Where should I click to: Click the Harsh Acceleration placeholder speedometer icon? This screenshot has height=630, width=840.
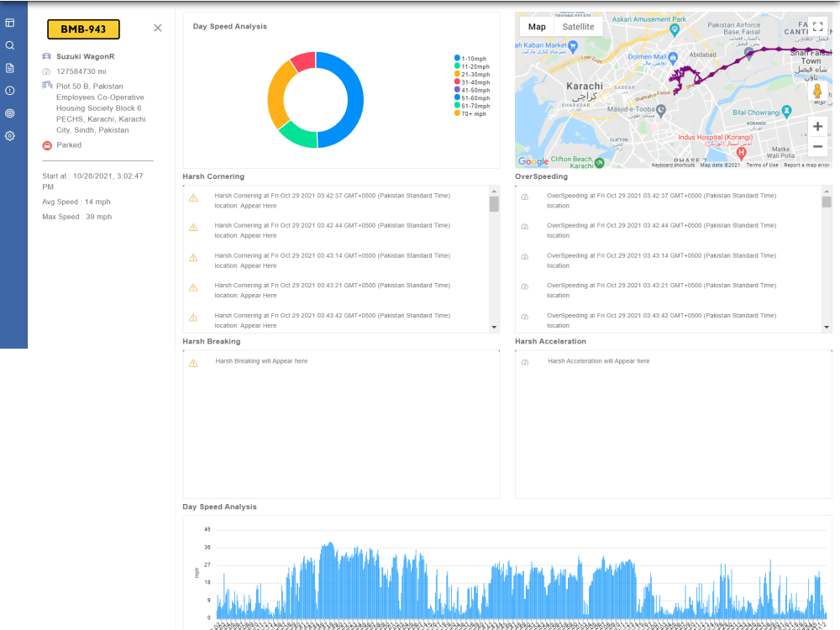[525, 363]
